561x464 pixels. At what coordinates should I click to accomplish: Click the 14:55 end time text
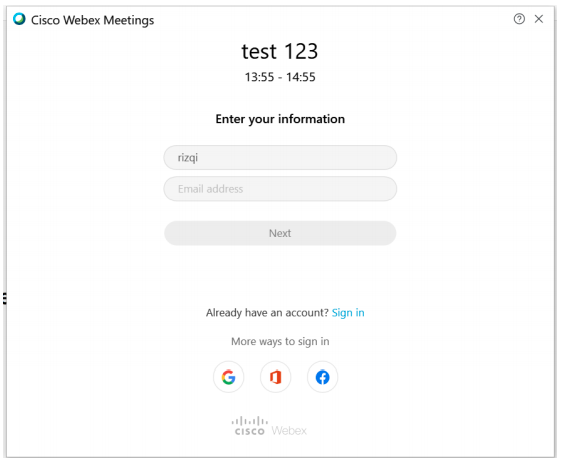pyautogui.click(x=301, y=77)
